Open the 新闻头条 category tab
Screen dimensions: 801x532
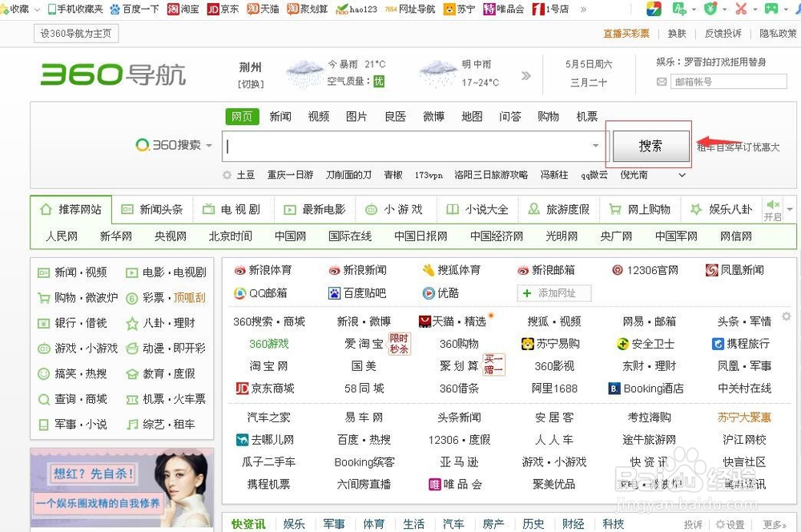[152, 210]
